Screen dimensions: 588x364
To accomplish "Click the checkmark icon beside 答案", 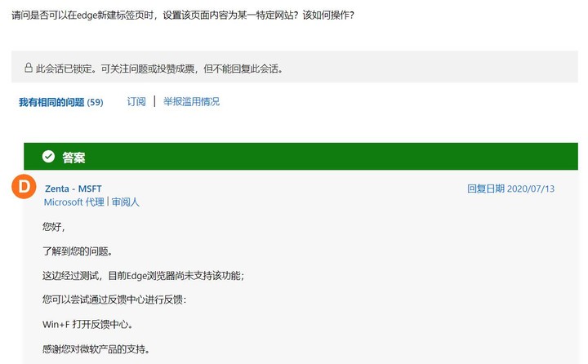I will (x=48, y=157).
